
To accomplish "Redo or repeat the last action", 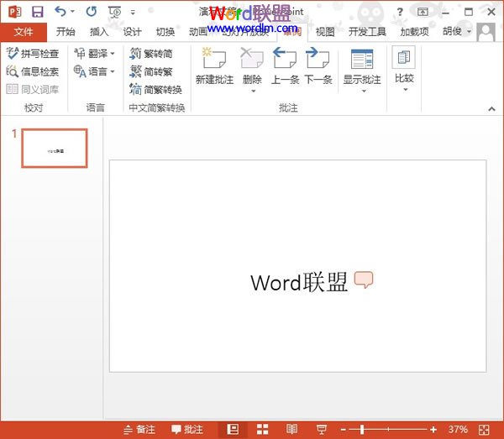I will pyautogui.click(x=92, y=12).
